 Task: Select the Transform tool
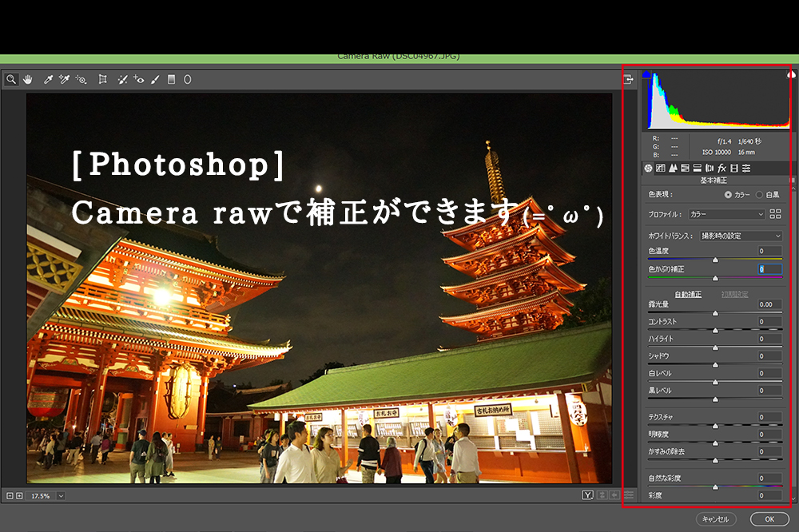click(103, 80)
